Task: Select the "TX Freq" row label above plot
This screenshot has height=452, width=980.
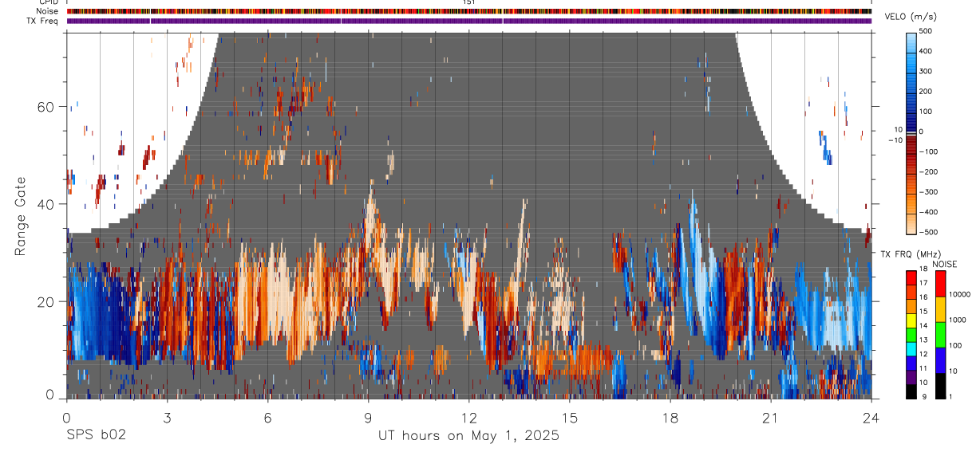Action: 43,21
